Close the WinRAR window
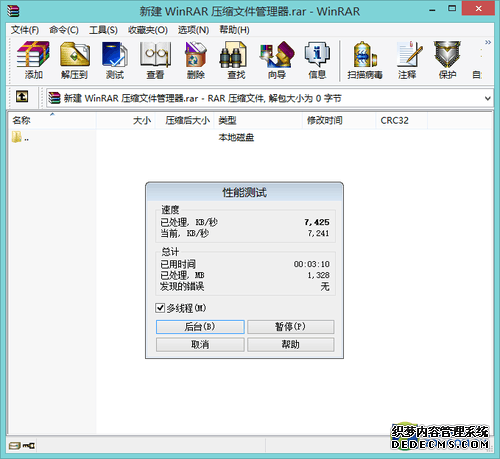Screen dimensions: 500x459 [x=478, y=9]
